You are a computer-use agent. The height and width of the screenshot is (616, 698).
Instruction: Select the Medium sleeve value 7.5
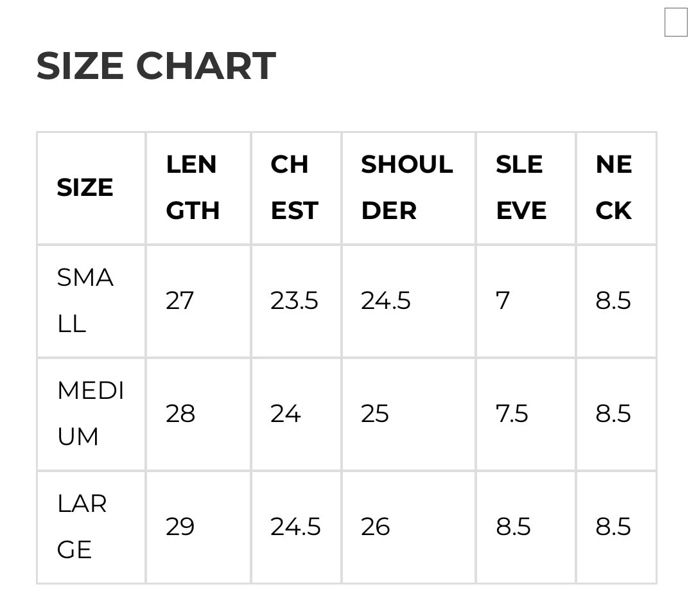512,414
